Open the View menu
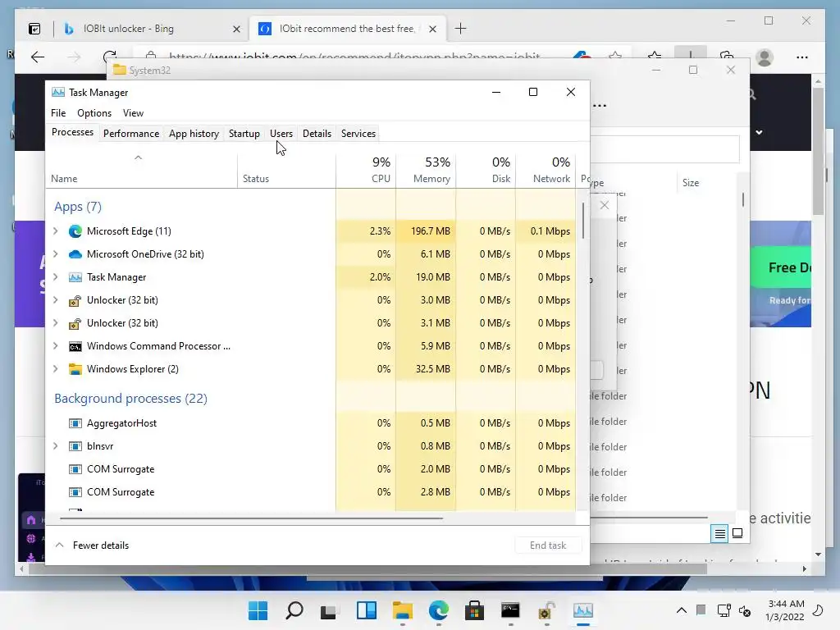 [x=133, y=113]
